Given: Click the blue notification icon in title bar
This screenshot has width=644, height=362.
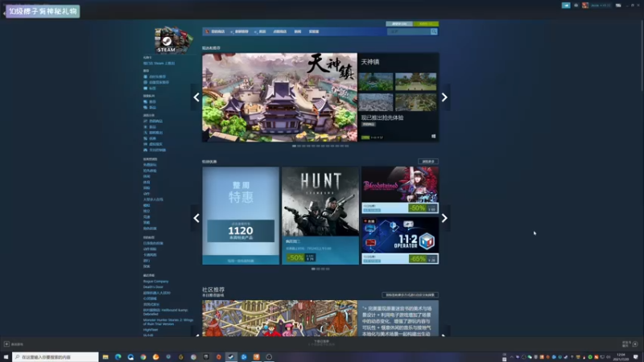Looking at the screenshot, I should click(x=566, y=6).
